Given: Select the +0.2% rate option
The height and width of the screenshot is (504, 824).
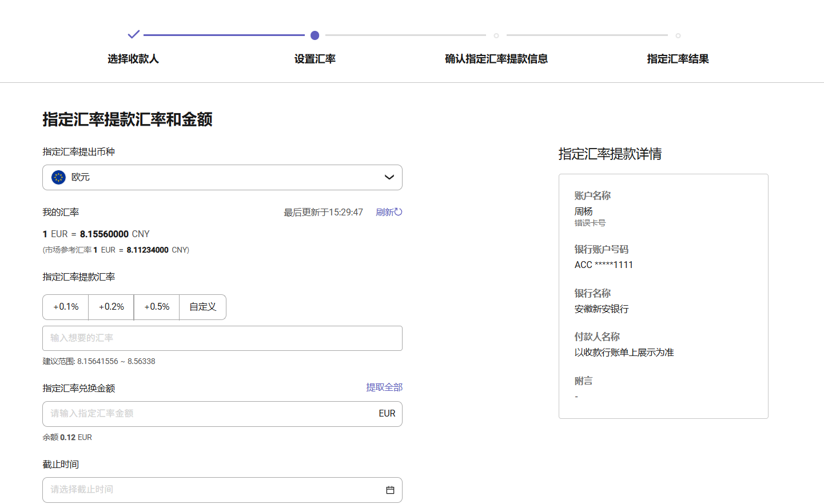Looking at the screenshot, I should [x=112, y=307].
